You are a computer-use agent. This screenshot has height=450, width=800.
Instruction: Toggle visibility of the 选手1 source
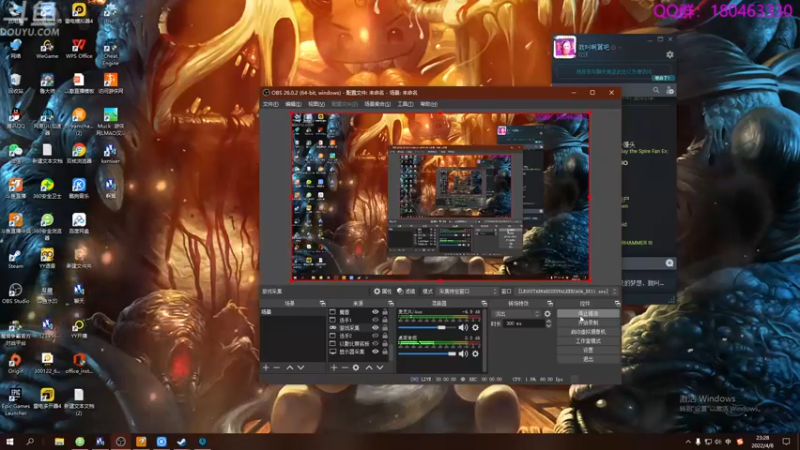click(x=376, y=320)
